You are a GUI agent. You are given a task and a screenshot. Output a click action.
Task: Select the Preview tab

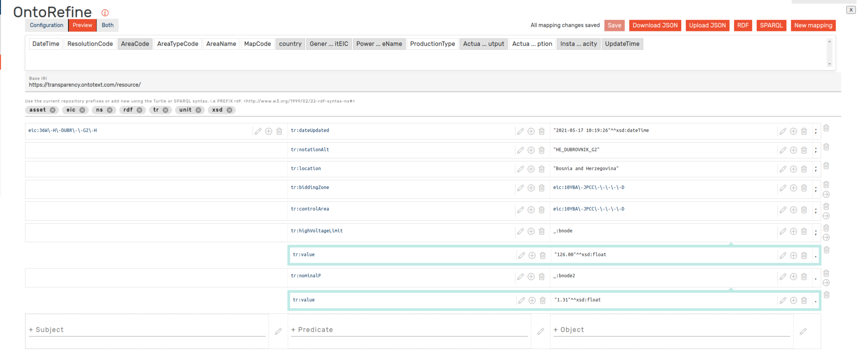point(82,25)
